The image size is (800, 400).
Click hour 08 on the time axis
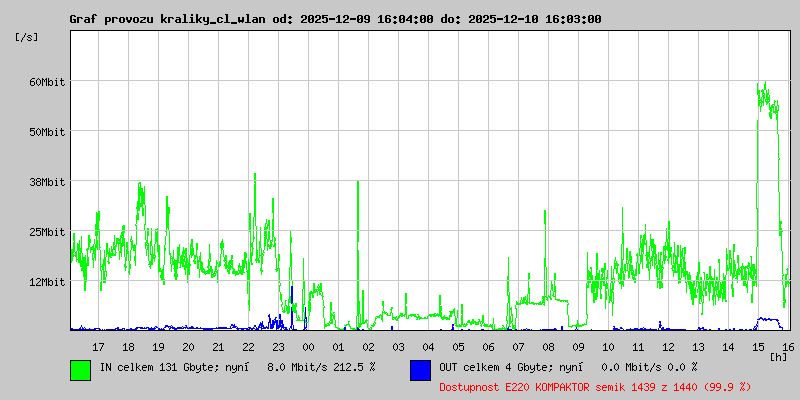[x=548, y=346]
